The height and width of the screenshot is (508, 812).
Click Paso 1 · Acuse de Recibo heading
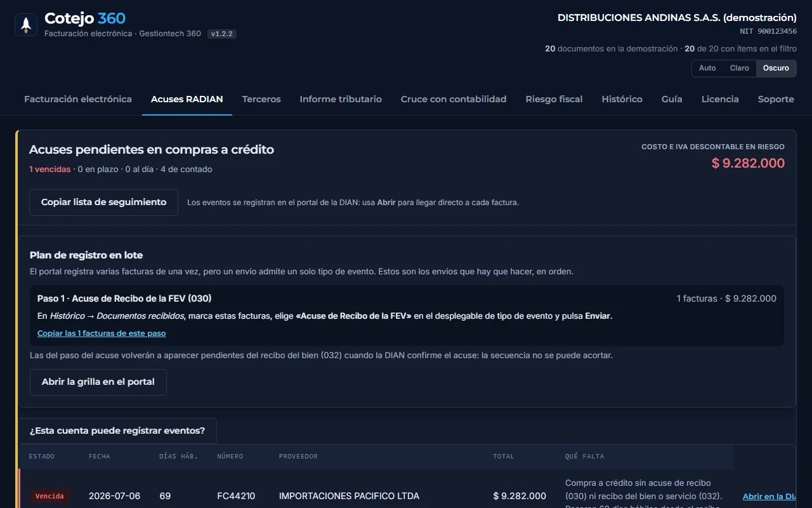[124, 298]
